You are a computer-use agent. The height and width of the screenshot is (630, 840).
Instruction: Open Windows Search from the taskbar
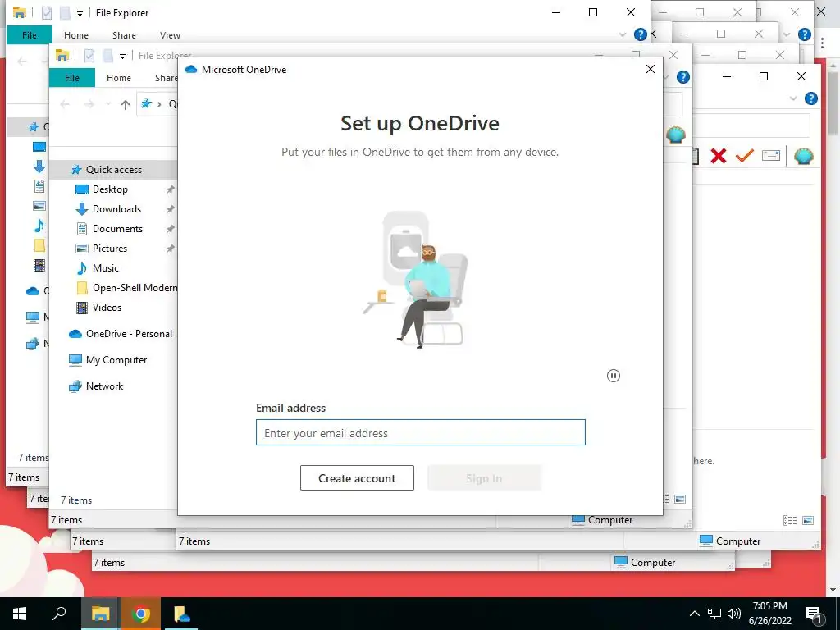tap(59, 614)
